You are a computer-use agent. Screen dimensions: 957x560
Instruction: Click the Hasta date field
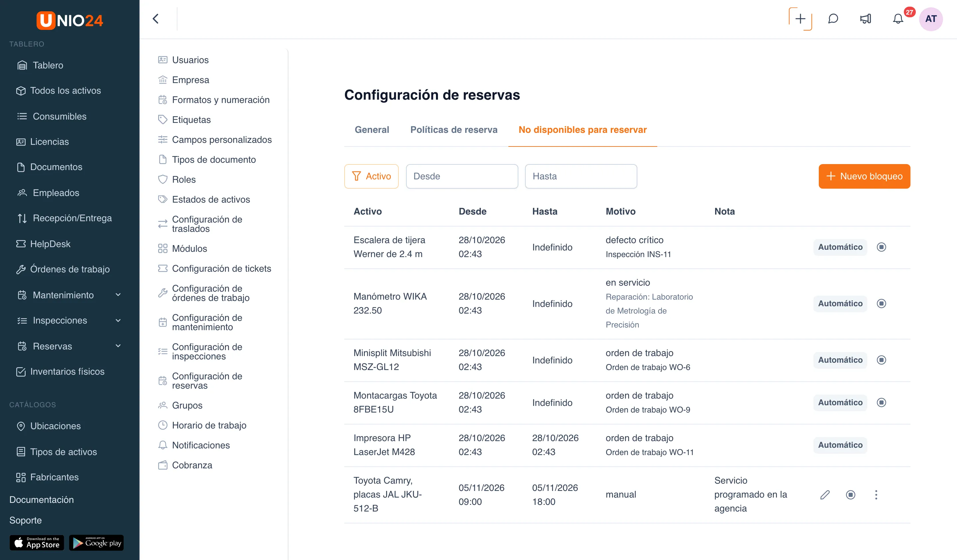[581, 176]
